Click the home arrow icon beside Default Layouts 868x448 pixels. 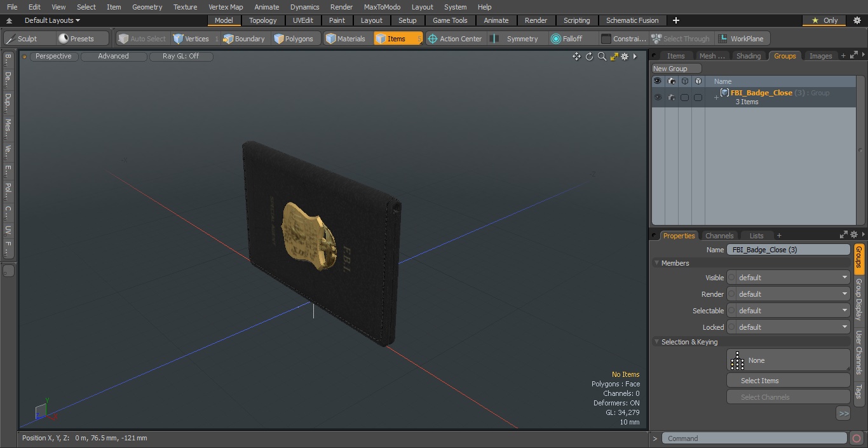click(9, 20)
